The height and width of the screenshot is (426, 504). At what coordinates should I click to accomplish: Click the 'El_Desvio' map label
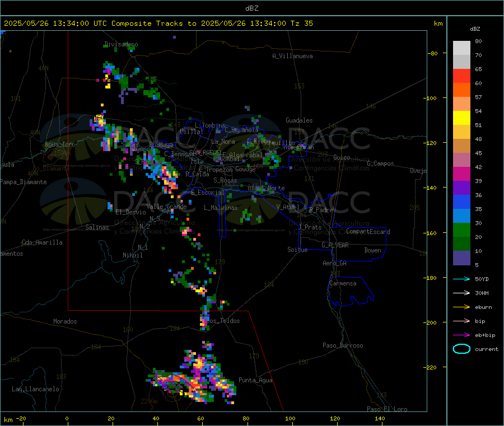pyautogui.click(x=131, y=212)
